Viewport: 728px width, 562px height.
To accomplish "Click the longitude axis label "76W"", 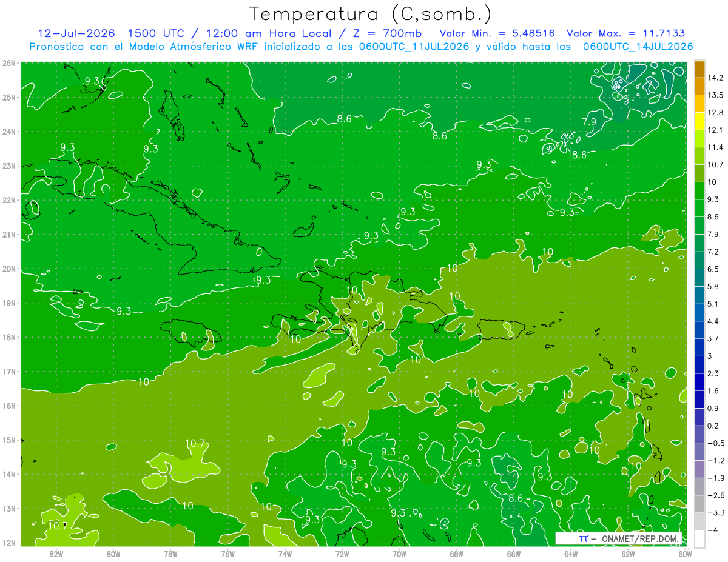I will point(227,554).
